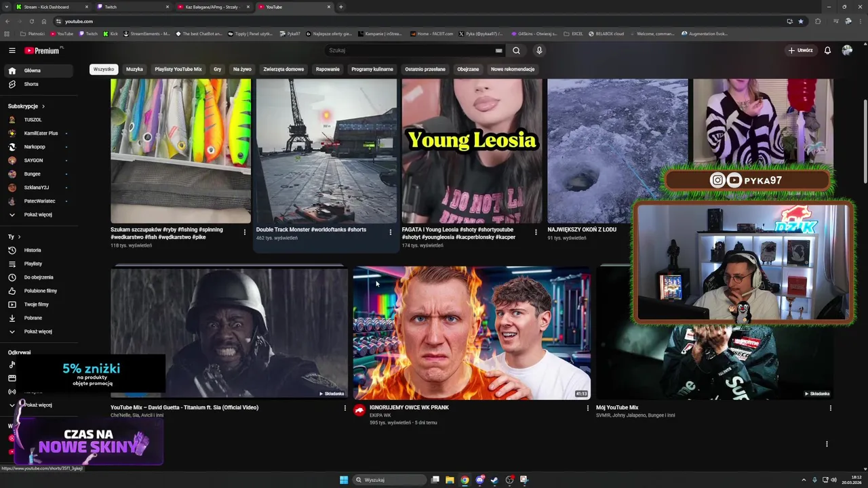Open the David Guetta Titanium mix thumbnail
868x488 pixels.
click(x=229, y=333)
